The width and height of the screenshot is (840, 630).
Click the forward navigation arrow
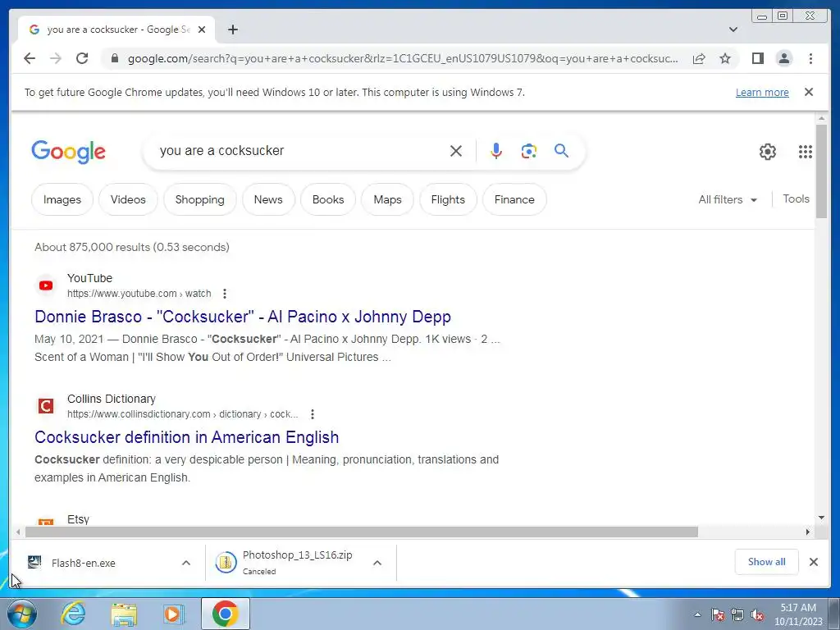(56, 58)
